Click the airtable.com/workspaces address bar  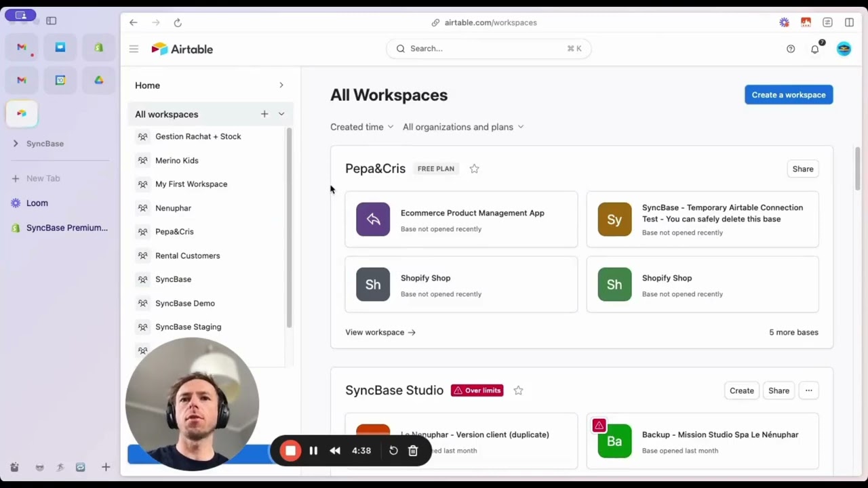pyautogui.click(x=484, y=22)
